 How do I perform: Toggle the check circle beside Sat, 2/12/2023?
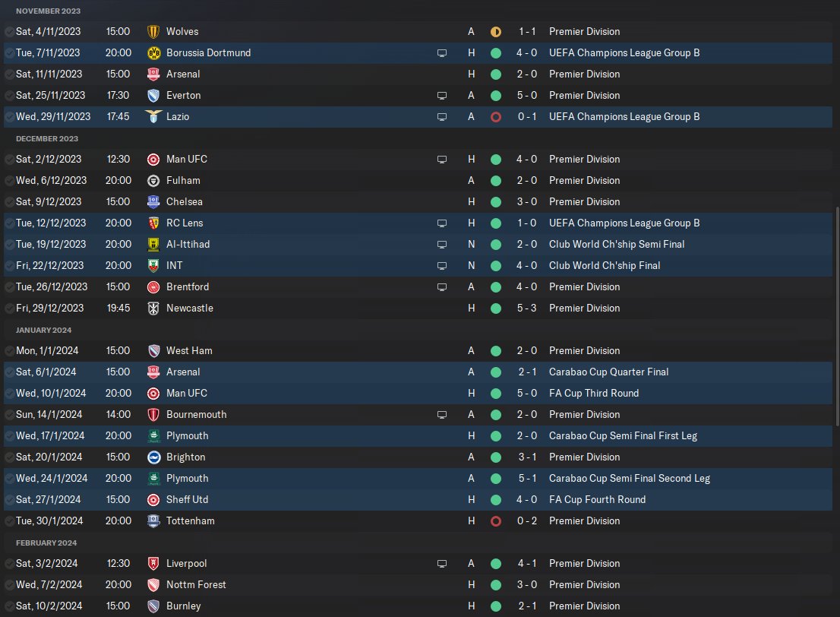coord(9,160)
